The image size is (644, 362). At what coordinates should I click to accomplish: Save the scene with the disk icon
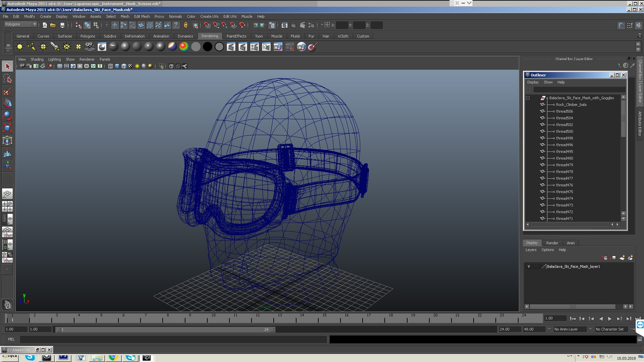[62, 25]
